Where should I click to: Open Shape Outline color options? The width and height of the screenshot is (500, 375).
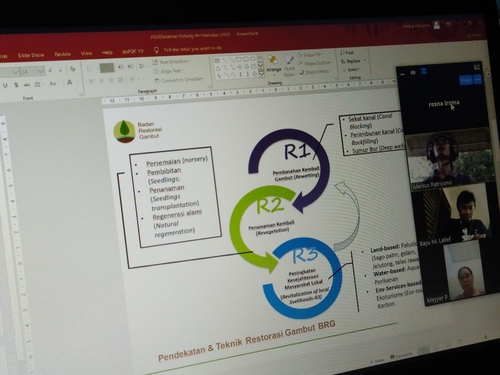tap(314, 63)
